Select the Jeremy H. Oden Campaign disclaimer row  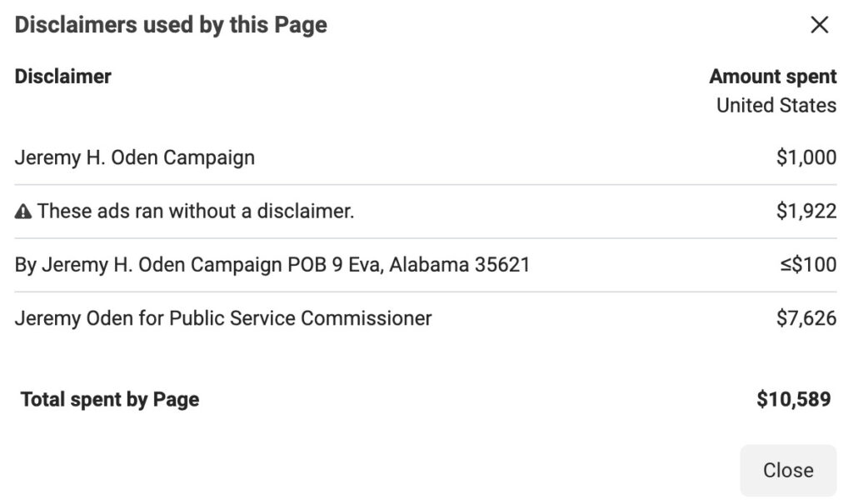pyautogui.click(x=426, y=157)
